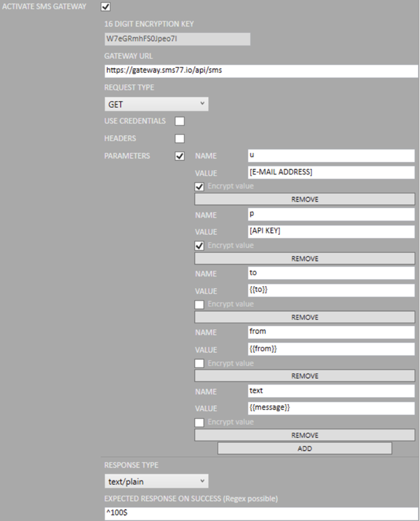Open the Response Type text/plain dropdown

156,482
